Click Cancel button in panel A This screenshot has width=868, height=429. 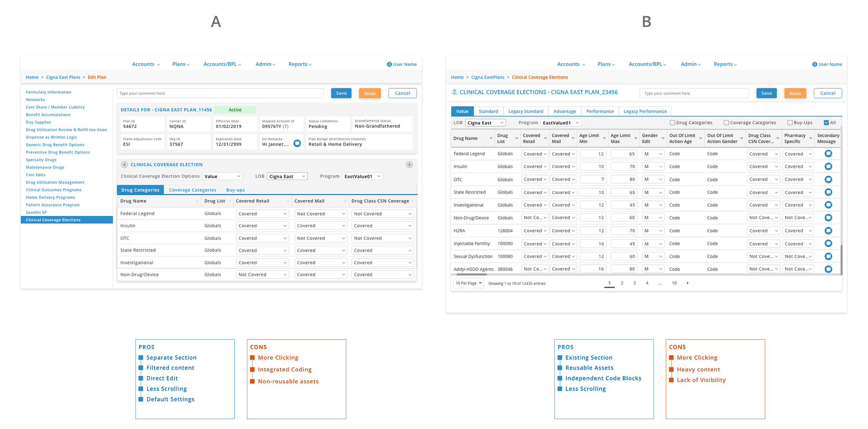(402, 93)
